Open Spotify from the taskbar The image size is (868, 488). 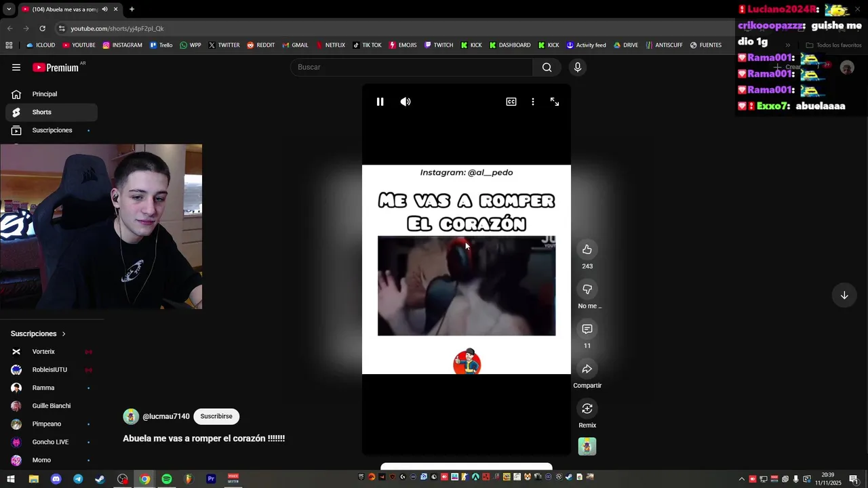(x=167, y=479)
